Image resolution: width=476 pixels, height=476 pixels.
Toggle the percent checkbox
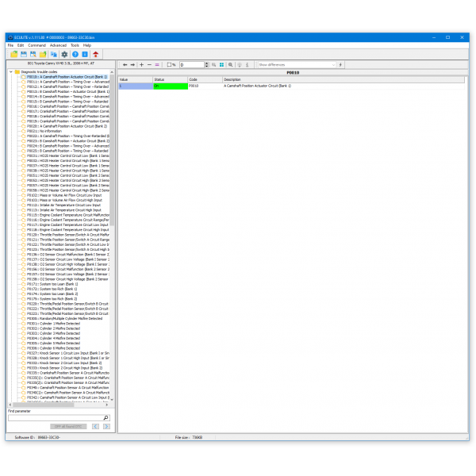pyautogui.click(x=167, y=64)
